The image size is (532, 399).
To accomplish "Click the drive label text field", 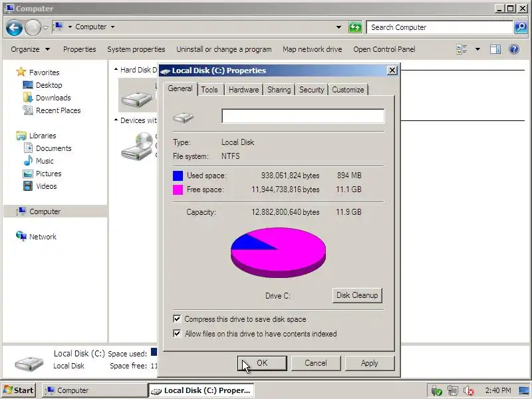I will 303,116.
